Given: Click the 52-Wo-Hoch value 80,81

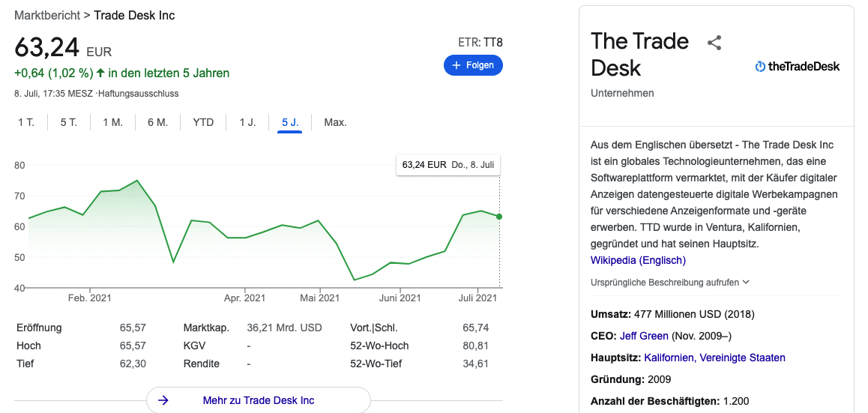Looking at the screenshot, I should (x=475, y=346).
